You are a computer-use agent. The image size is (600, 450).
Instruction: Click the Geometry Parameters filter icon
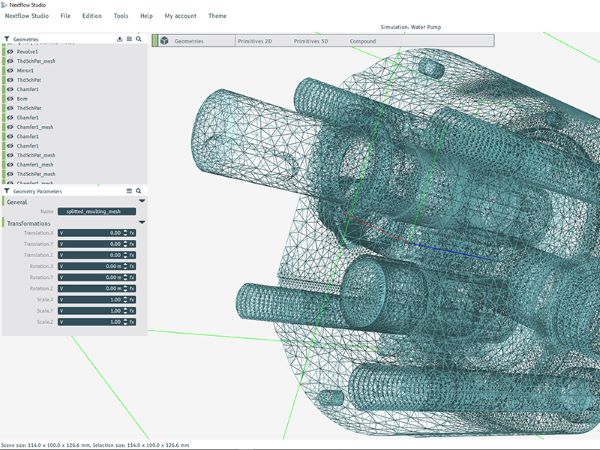pyautogui.click(x=7, y=190)
